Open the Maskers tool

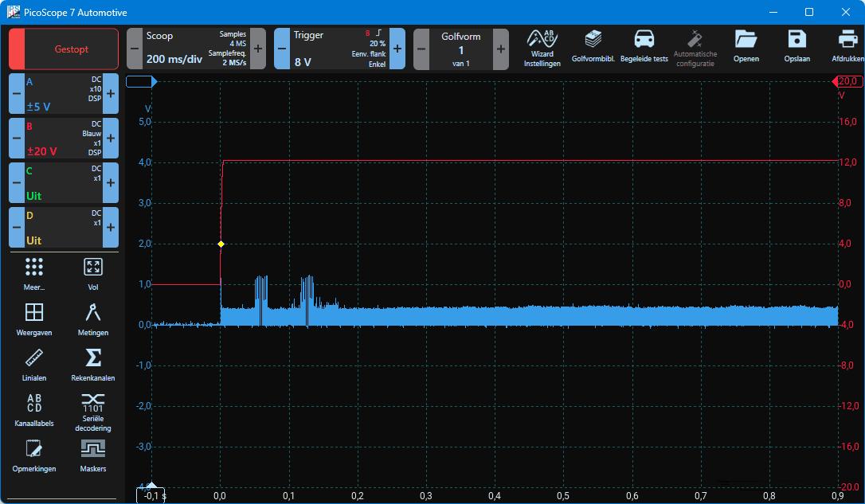(93, 455)
